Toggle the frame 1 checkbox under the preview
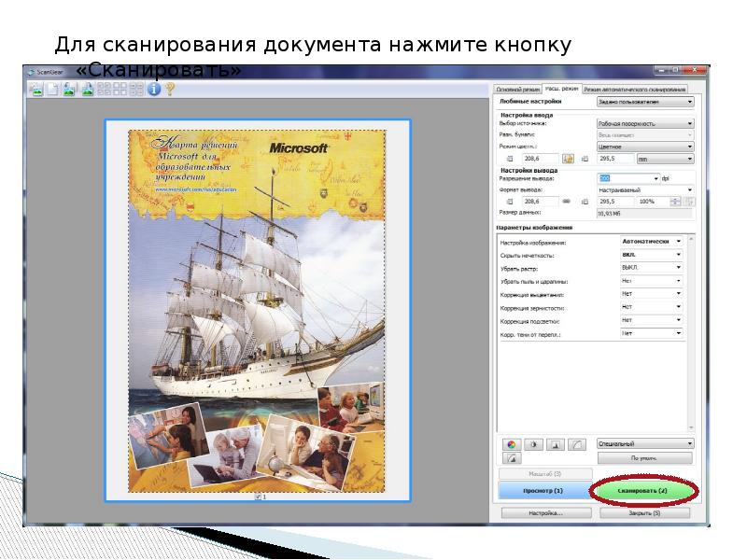The height and width of the screenshot is (560, 747). tap(258, 497)
